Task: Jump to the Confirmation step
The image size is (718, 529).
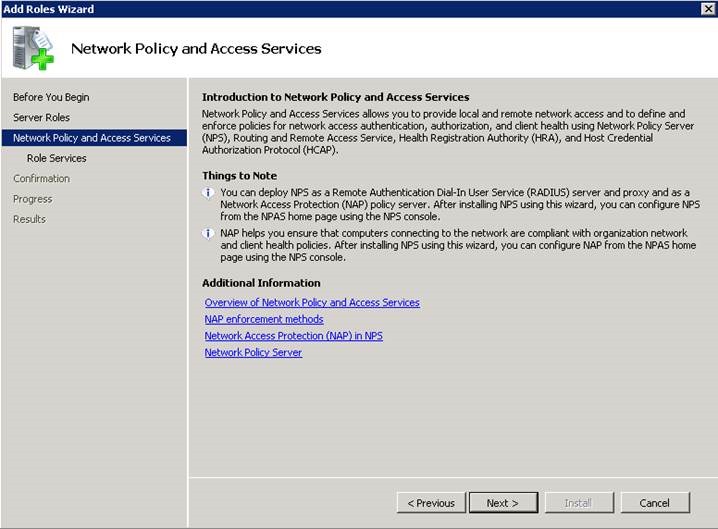Action: 41,178
